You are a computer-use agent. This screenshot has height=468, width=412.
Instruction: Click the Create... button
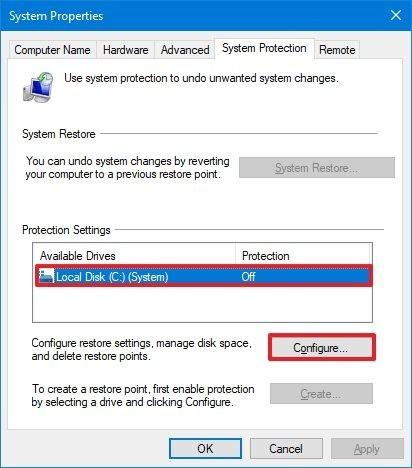pos(321,394)
